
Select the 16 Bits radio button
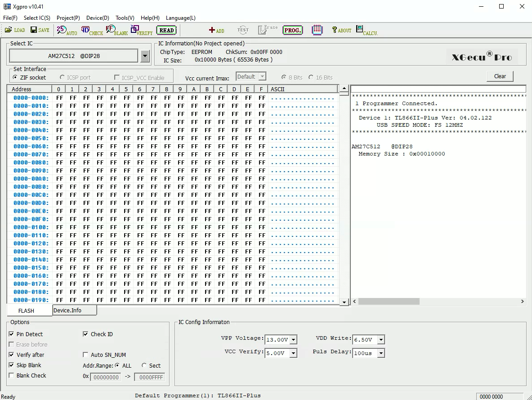311,77
